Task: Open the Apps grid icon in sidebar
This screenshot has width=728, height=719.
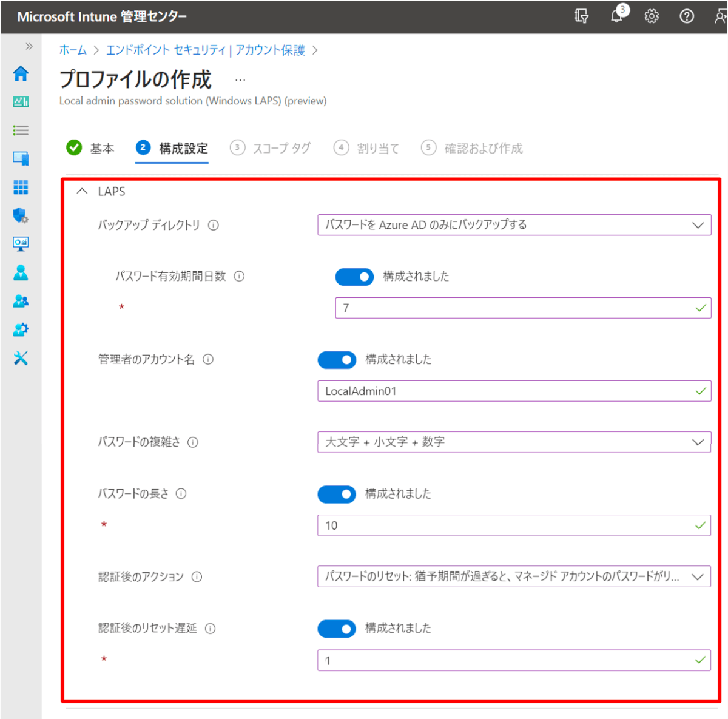Action: [21, 187]
